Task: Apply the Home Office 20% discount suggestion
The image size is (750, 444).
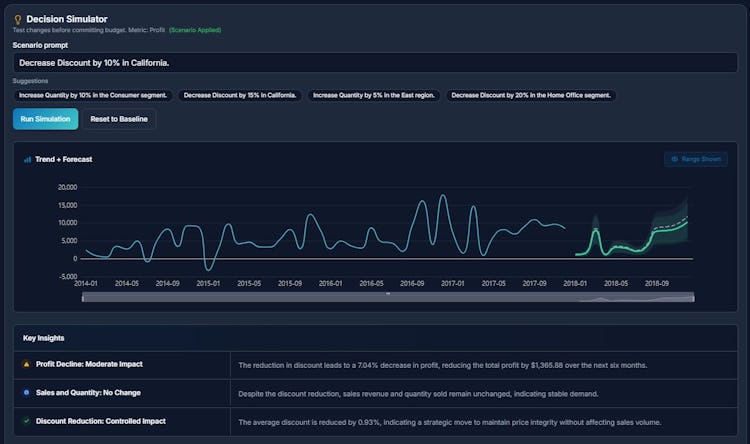Action: (x=530, y=95)
